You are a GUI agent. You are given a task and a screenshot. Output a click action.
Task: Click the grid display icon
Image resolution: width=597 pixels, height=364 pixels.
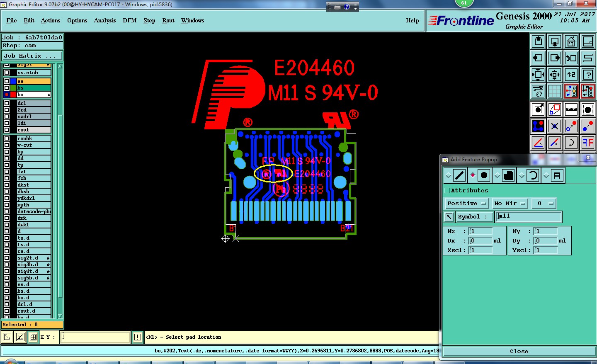click(x=555, y=91)
